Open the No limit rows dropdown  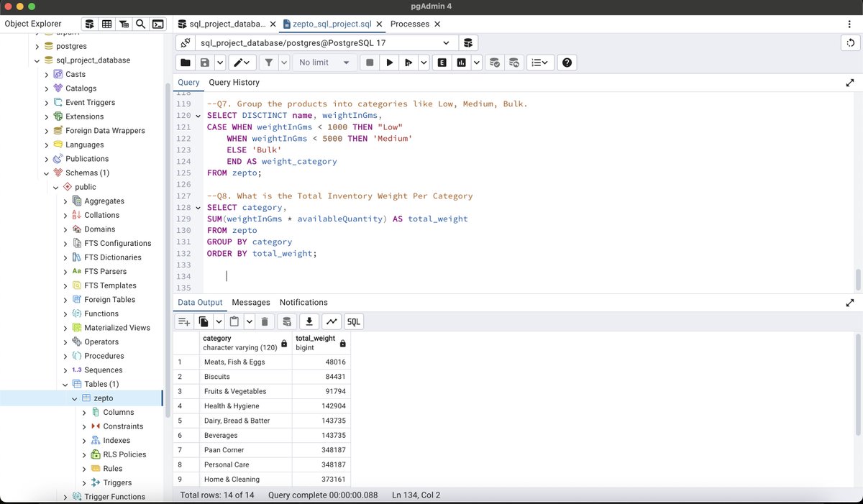[x=324, y=63]
